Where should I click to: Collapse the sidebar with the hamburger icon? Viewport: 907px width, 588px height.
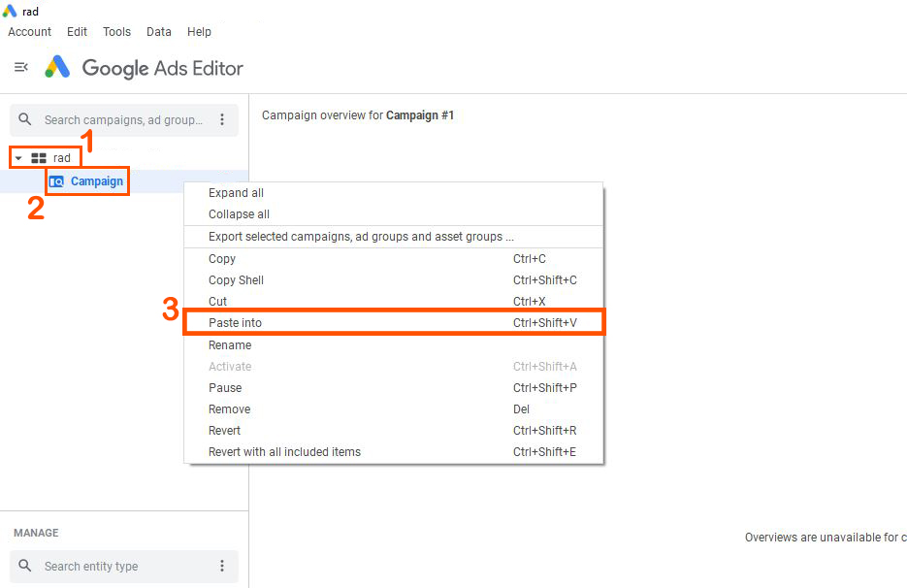tap(20, 67)
